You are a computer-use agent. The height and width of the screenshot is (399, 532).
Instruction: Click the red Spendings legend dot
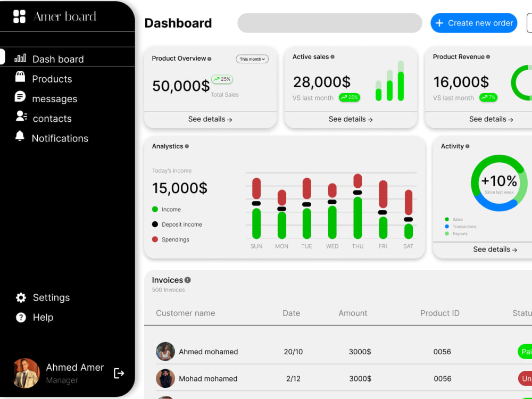(155, 239)
